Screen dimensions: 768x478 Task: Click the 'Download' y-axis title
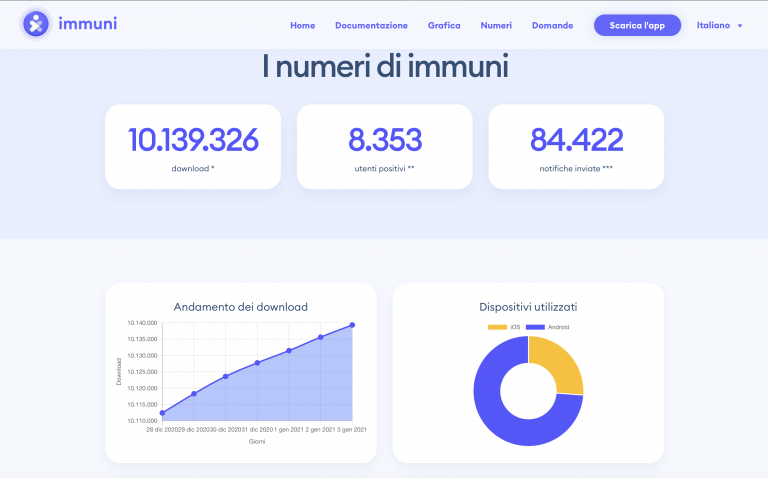pyautogui.click(x=119, y=371)
